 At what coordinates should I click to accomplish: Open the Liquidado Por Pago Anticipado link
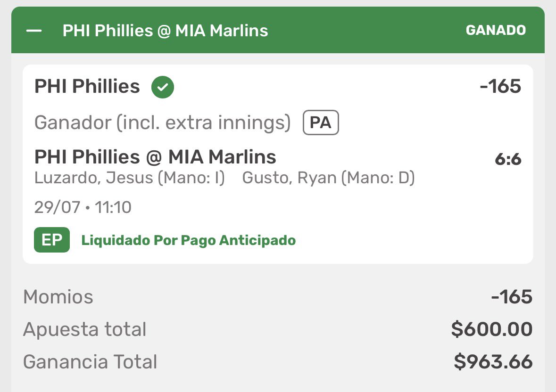[x=188, y=240]
